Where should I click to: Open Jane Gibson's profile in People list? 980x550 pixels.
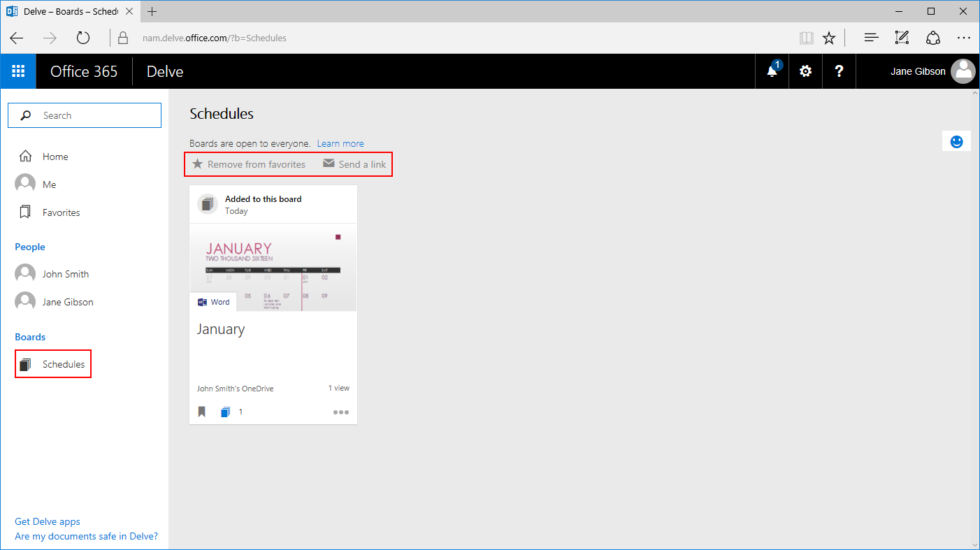55,302
